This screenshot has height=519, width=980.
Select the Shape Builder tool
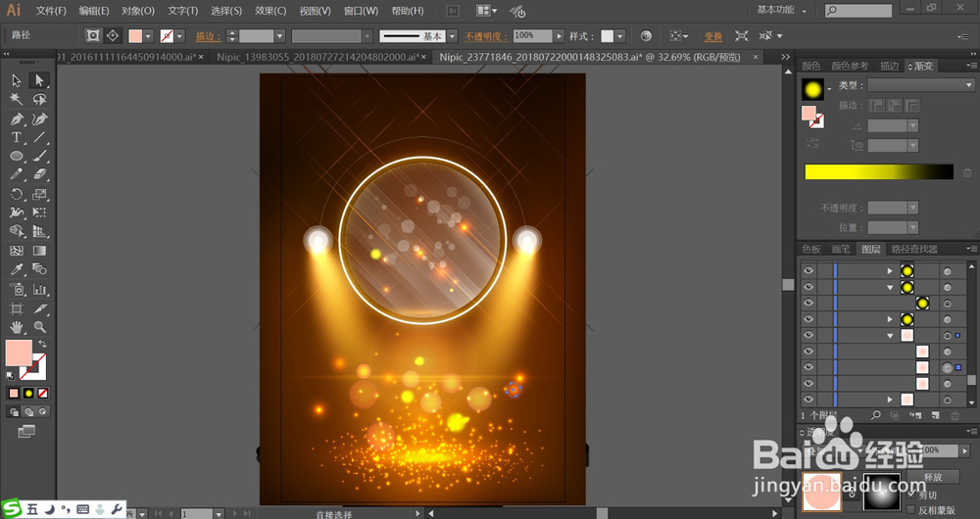[x=17, y=232]
